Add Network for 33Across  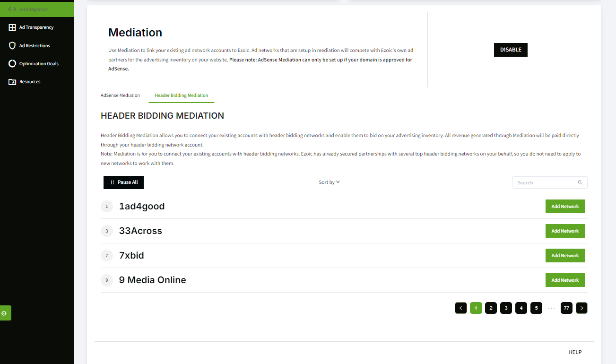pyautogui.click(x=565, y=231)
